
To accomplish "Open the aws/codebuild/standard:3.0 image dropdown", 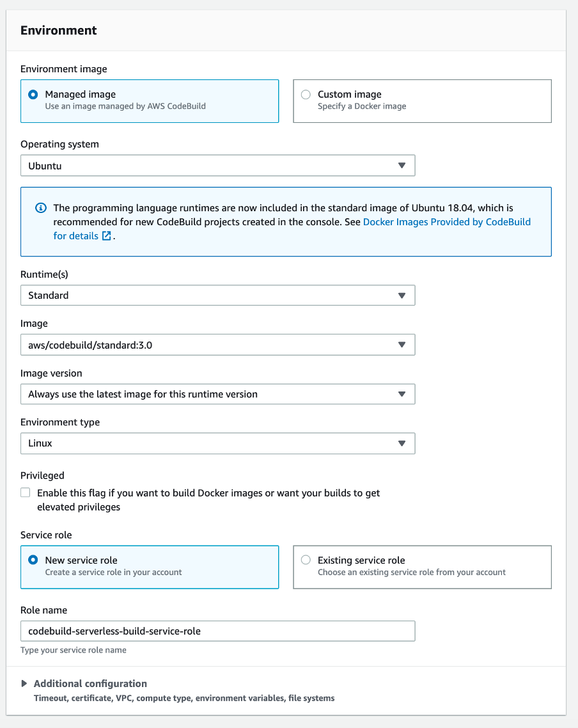I will [217, 345].
